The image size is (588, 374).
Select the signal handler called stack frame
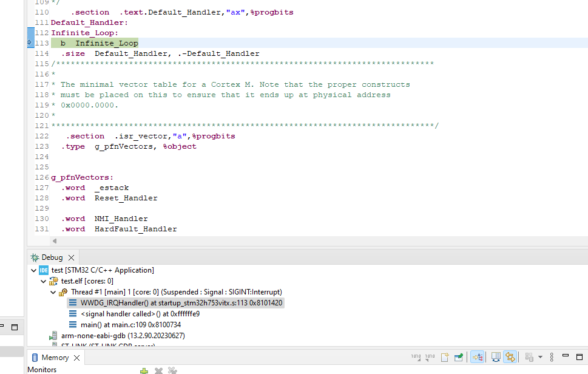click(x=140, y=314)
